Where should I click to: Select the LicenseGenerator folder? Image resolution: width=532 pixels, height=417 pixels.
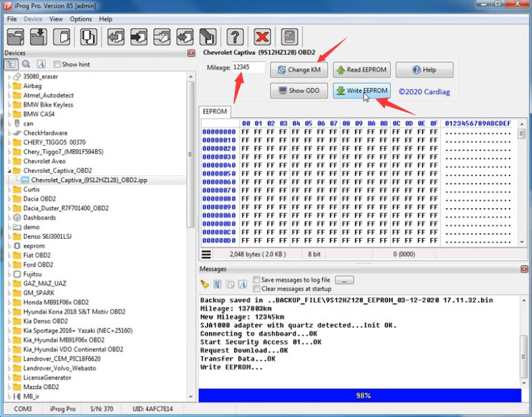coord(47,377)
